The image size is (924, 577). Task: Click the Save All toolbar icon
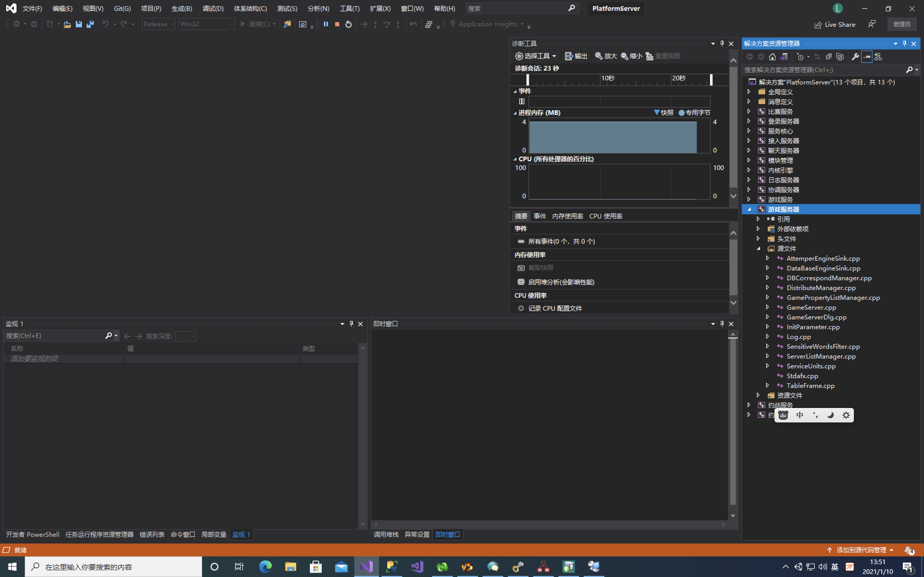(90, 24)
